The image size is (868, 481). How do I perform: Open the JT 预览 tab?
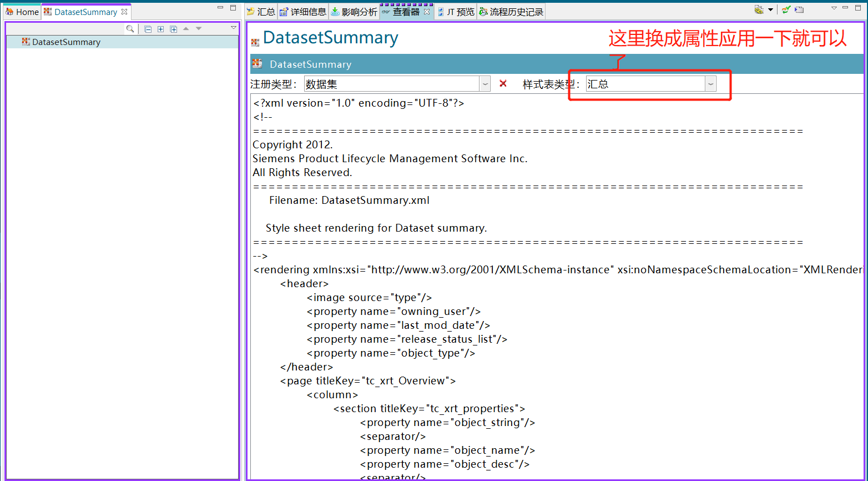[456, 12]
